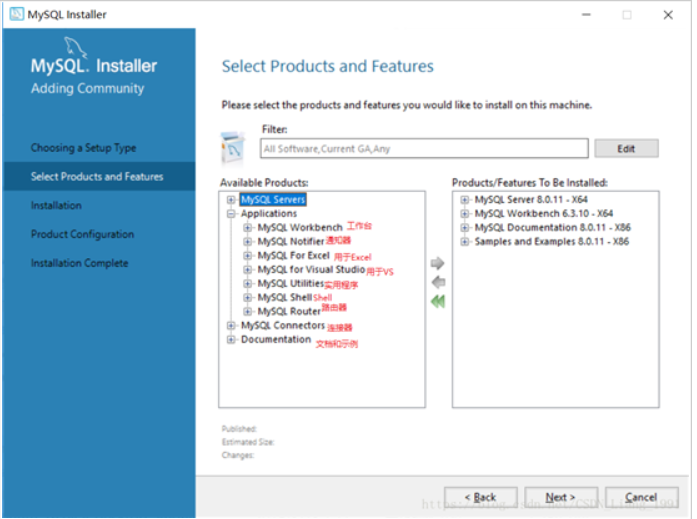The width and height of the screenshot is (697, 519).
Task: Expand the MySQL Connectors node
Action: pyautogui.click(x=231, y=326)
